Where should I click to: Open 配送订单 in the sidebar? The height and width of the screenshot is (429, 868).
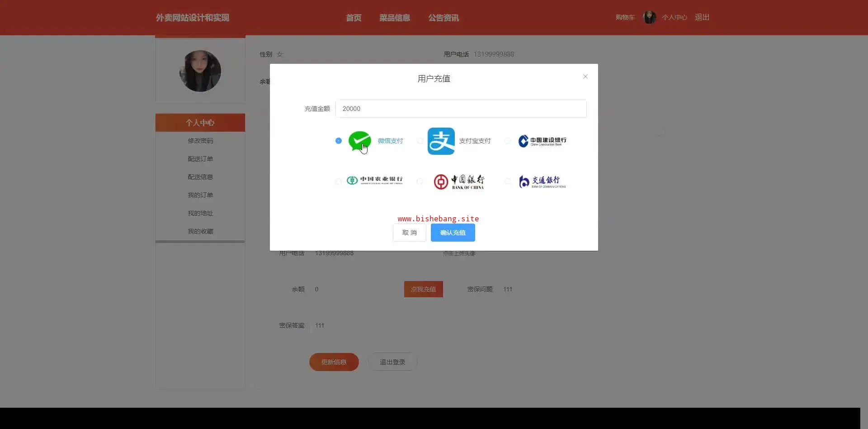coord(200,159)
